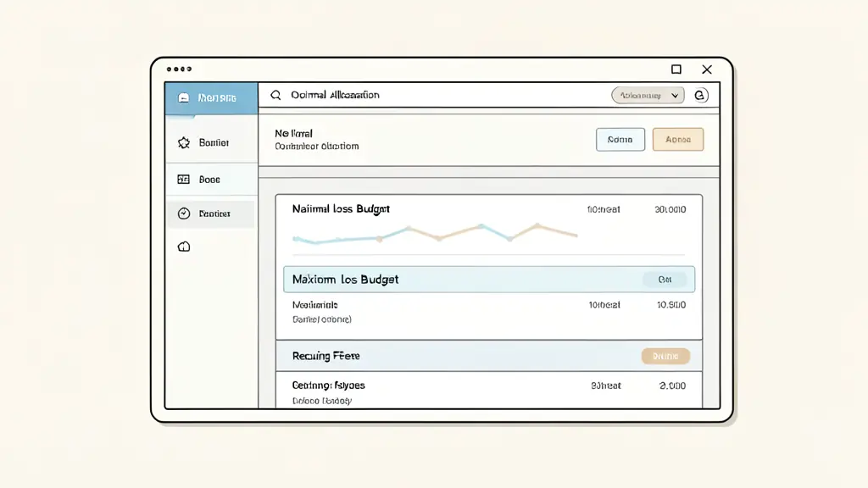The image size is (868, 488).
Task: Click the orange Apnoa button
Action: (x=678, y=140)
